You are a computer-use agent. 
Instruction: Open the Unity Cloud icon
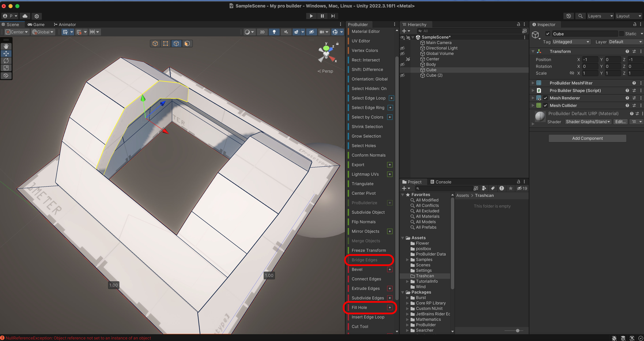point(25,16)
